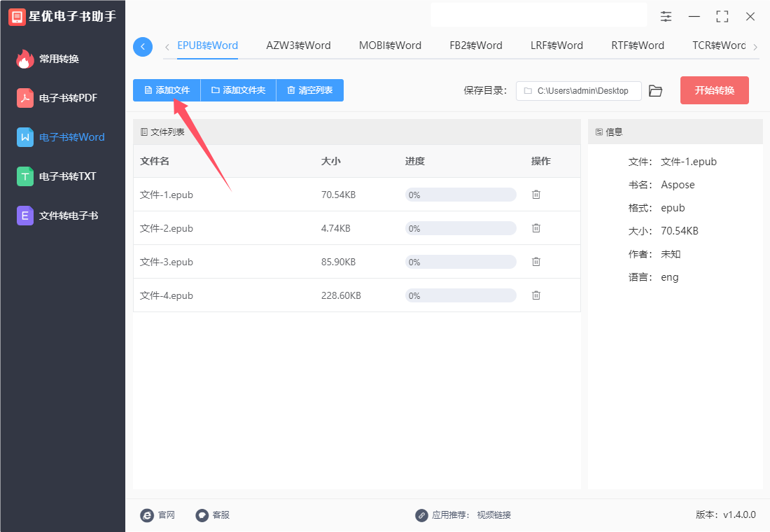Screen dimensions: 770x532
Task: Click the blue back arrow circle button
Action: click(143, 47)
